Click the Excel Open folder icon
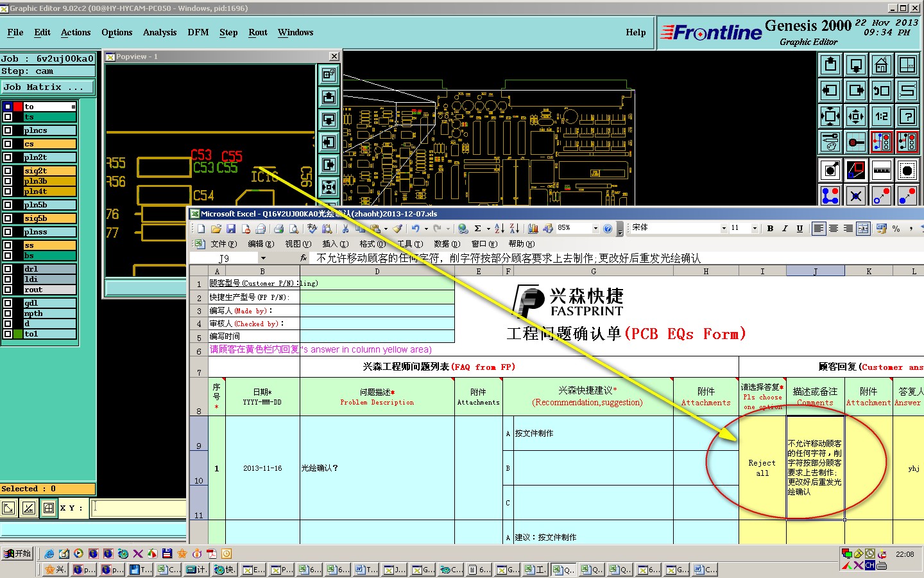This screenshot has height=578, width=924. tap(216, 229)
